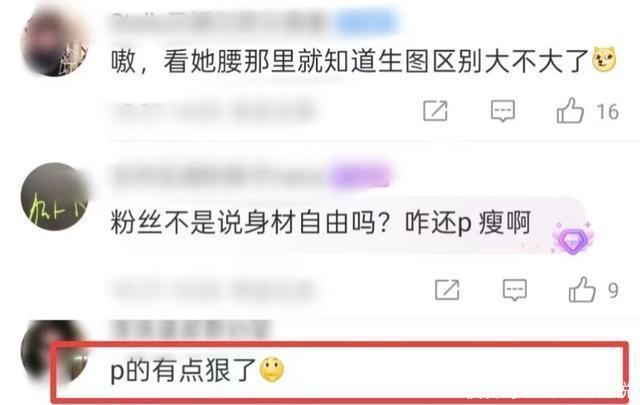
Task: Tap the thinking emoji in third comment
Action: (272, 369)
